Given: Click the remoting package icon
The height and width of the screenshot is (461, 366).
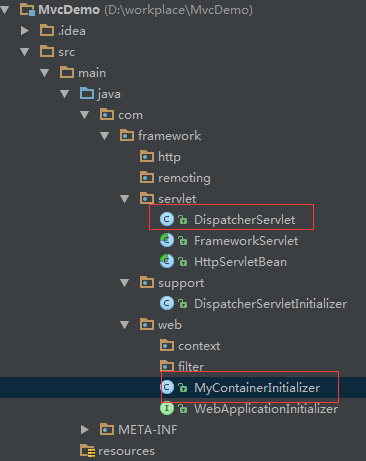Looking at the screenshot, I should pos(147,177).
